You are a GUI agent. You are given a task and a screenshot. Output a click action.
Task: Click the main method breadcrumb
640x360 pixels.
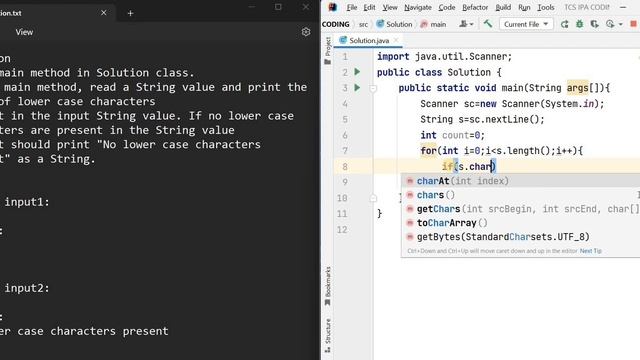(433, 24)
